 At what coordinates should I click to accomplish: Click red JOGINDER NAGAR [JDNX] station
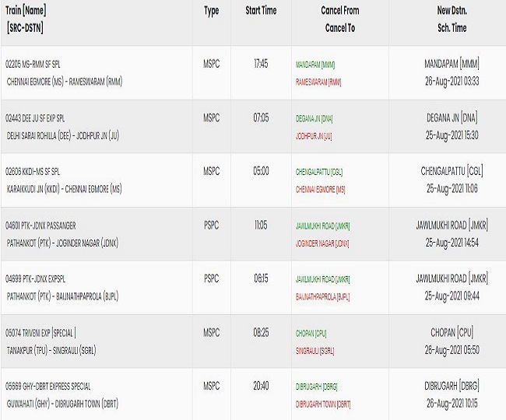click(322, 243)
